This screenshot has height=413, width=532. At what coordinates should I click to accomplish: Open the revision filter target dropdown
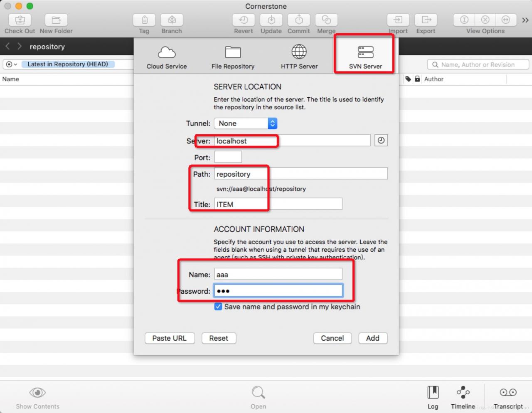pos(12,64)
